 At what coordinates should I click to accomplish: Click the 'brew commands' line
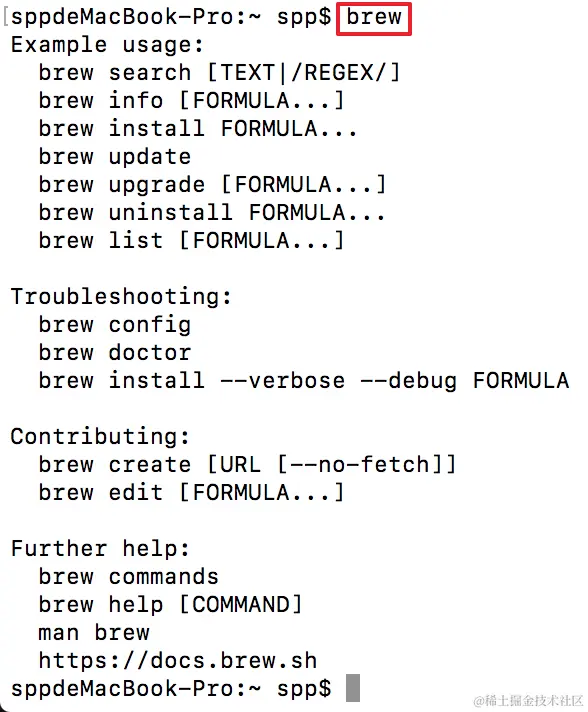128,576
